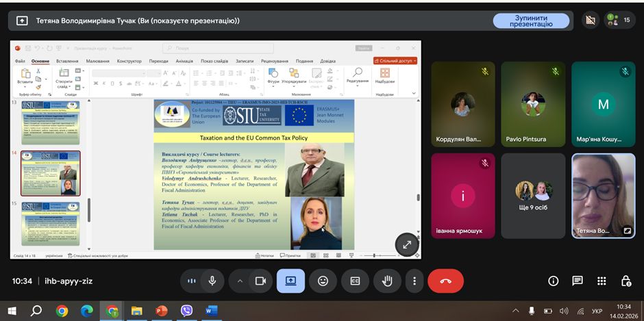
Task: Stop presenting with Зупинити презентацію
Action: 531,21
